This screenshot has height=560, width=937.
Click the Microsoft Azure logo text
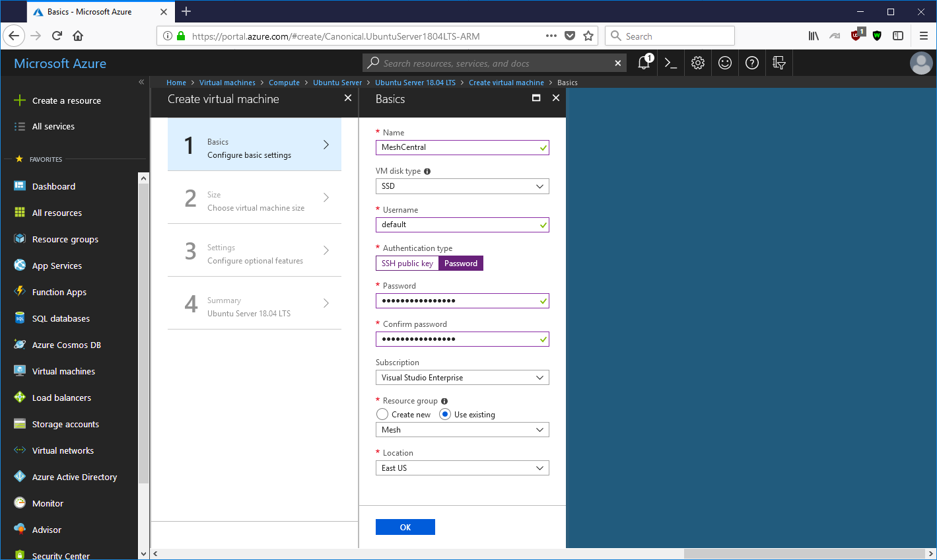pos(60,63)
